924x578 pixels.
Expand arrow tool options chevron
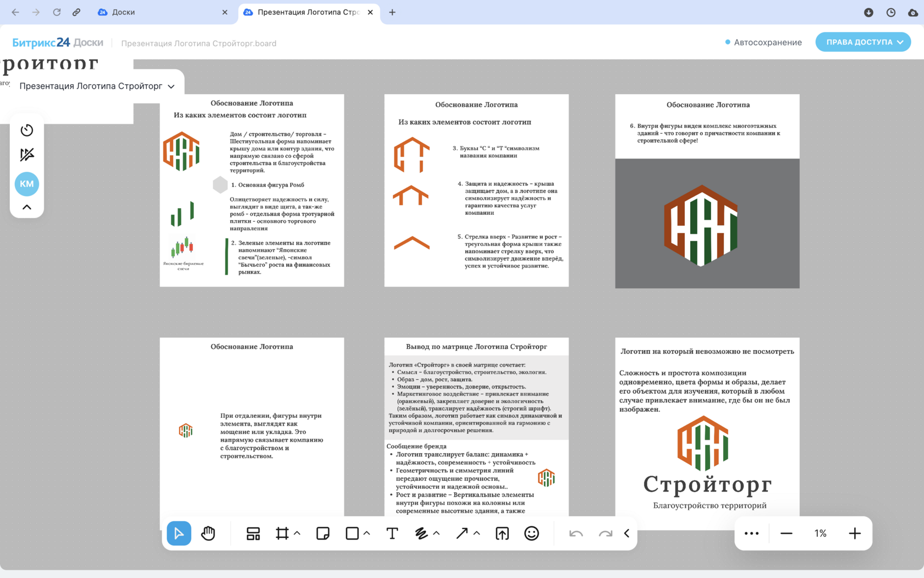[x=477, y=533]
